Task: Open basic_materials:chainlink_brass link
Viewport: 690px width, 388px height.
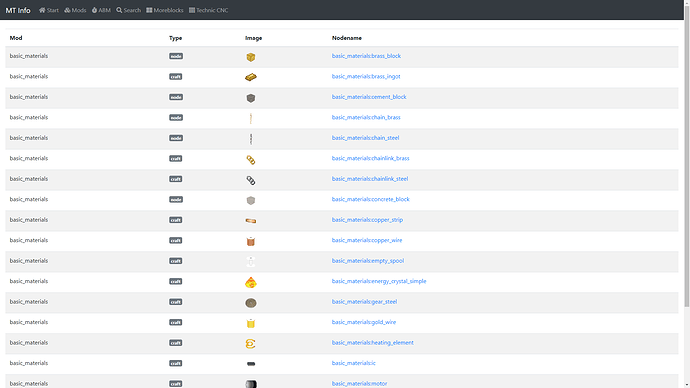Action: pyautogui.click(x=371, y=158)
